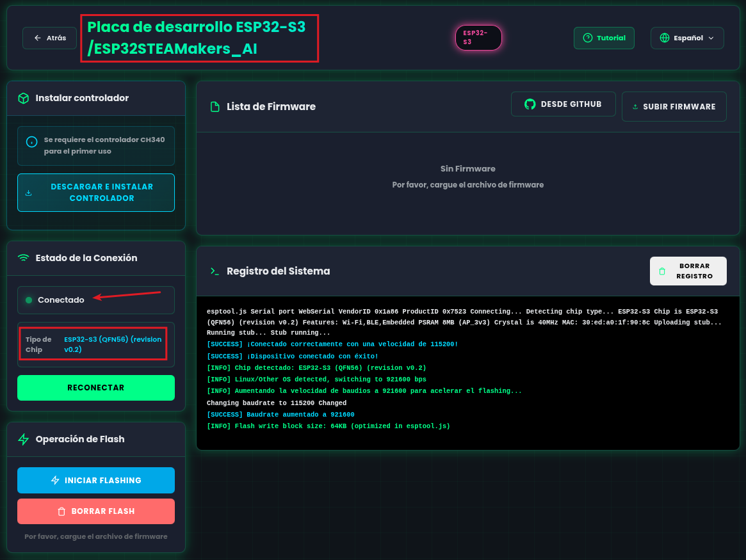The height and width of the screenshot is (560, 746).
Task: Click the GitHub logo icon
Action: coord(530,104)
